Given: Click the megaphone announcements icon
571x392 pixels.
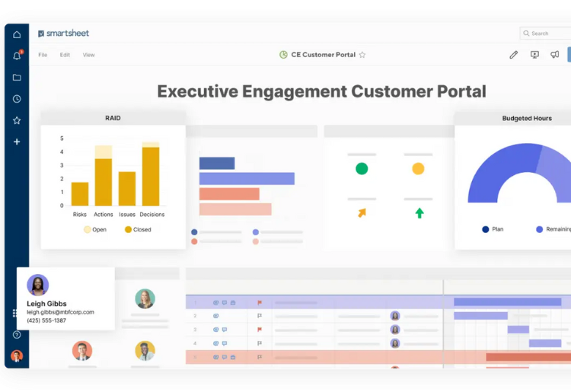Looking at the screenshot, I should point(555,55).
